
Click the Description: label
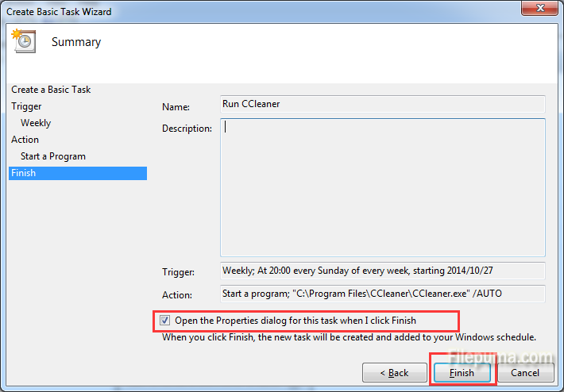[187, 129]
